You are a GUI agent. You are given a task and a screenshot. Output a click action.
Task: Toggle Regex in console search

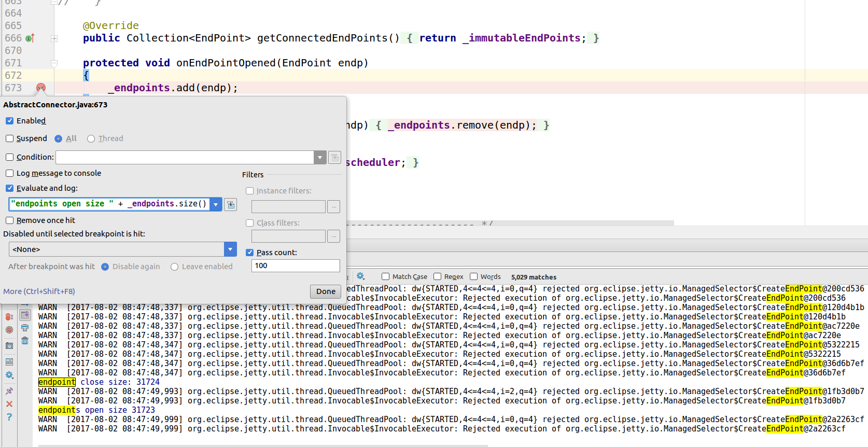coord(438,276)
